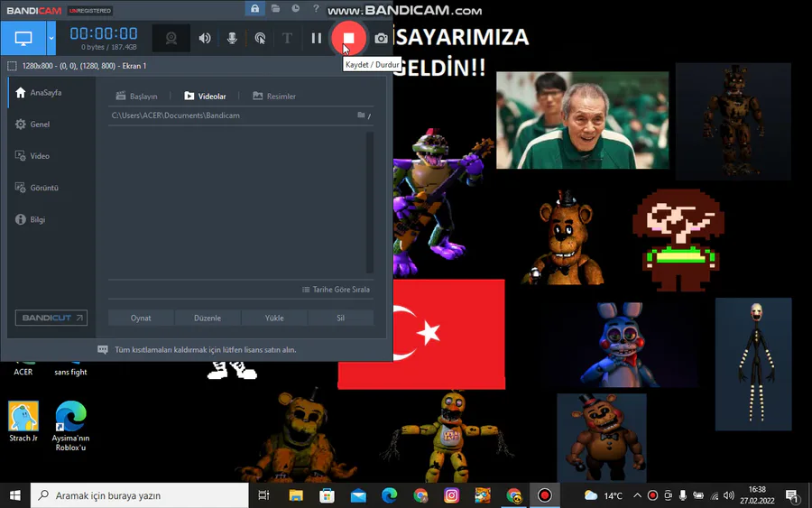Click the lock icon in Bandicam title bar

pos(254,8)
